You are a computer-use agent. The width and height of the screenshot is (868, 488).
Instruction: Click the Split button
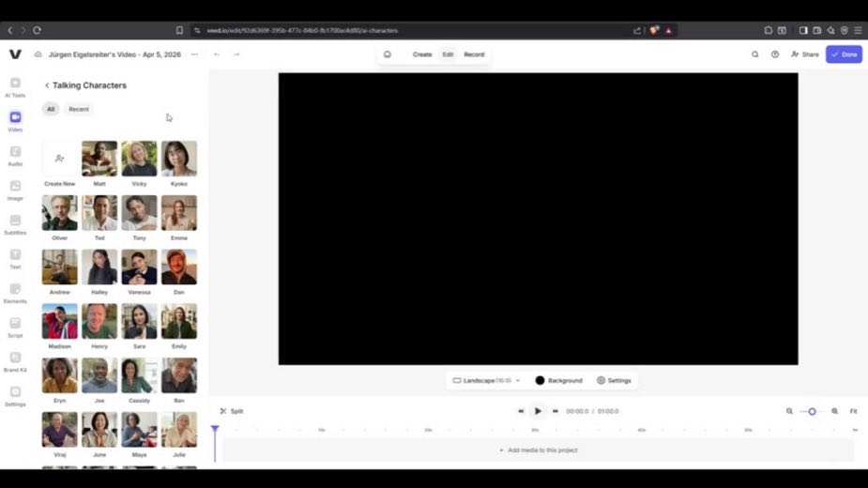232,411
